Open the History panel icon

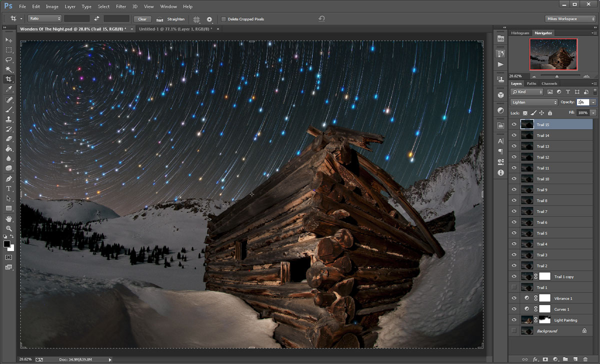(500, 53)
